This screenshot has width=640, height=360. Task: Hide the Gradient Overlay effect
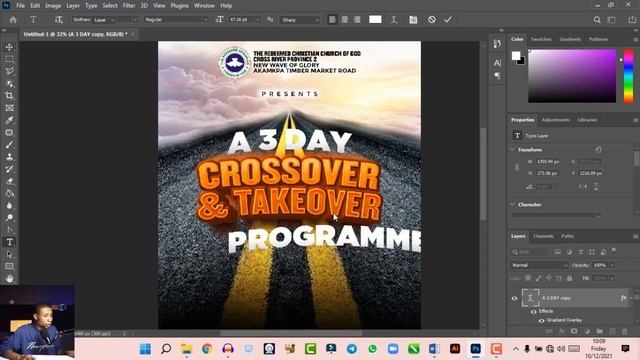point(541,320)
